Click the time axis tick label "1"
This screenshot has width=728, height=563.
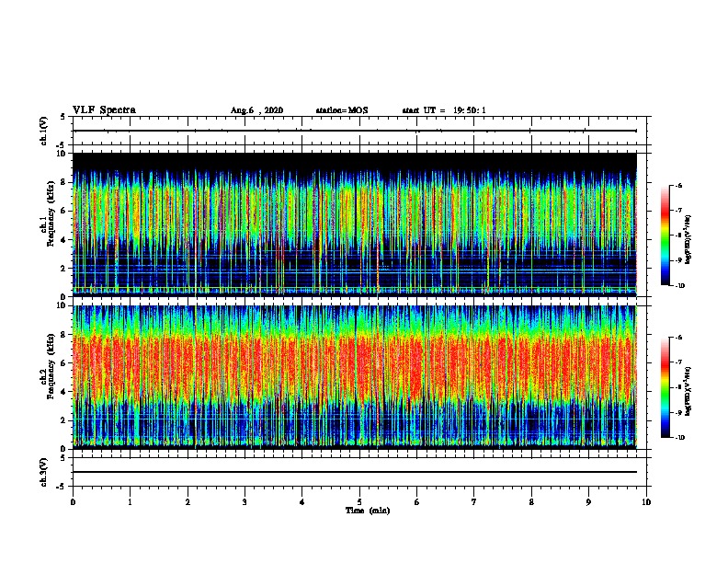click(x=130, y=502)
